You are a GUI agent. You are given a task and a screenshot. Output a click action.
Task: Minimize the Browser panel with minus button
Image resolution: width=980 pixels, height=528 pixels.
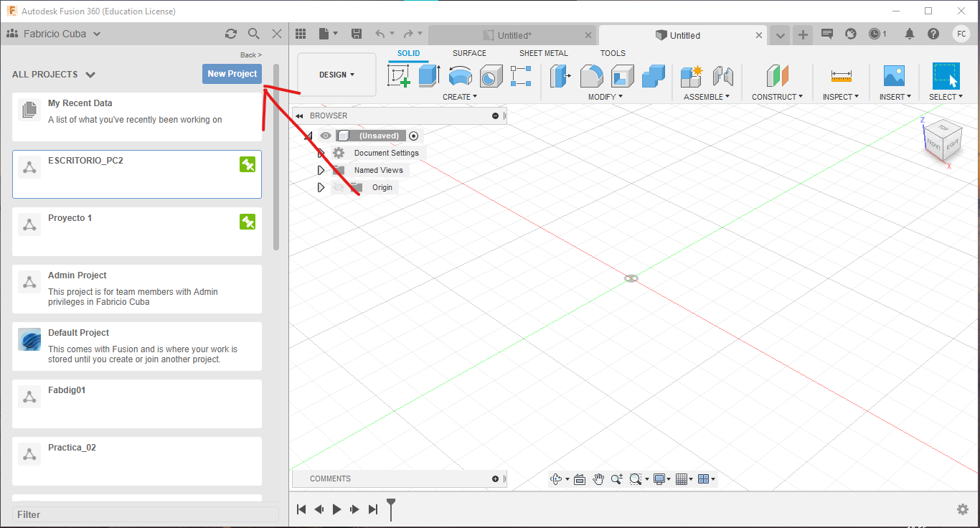point(495,115)
